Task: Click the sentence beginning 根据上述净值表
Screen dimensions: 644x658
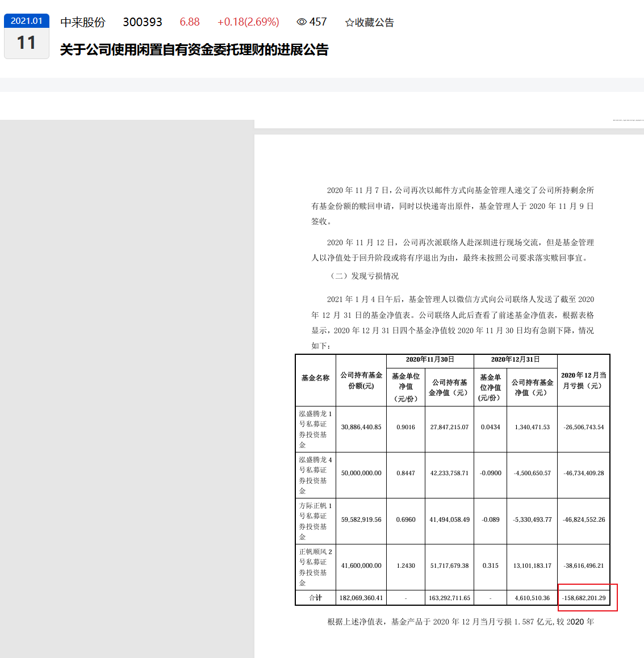Action: coord(461,622)
